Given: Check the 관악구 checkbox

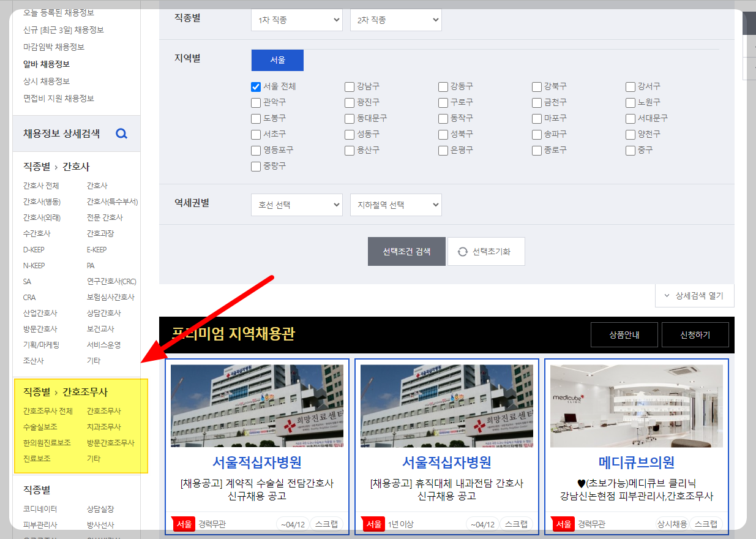Looking at the screenshot, I should [x=256, y=102].
